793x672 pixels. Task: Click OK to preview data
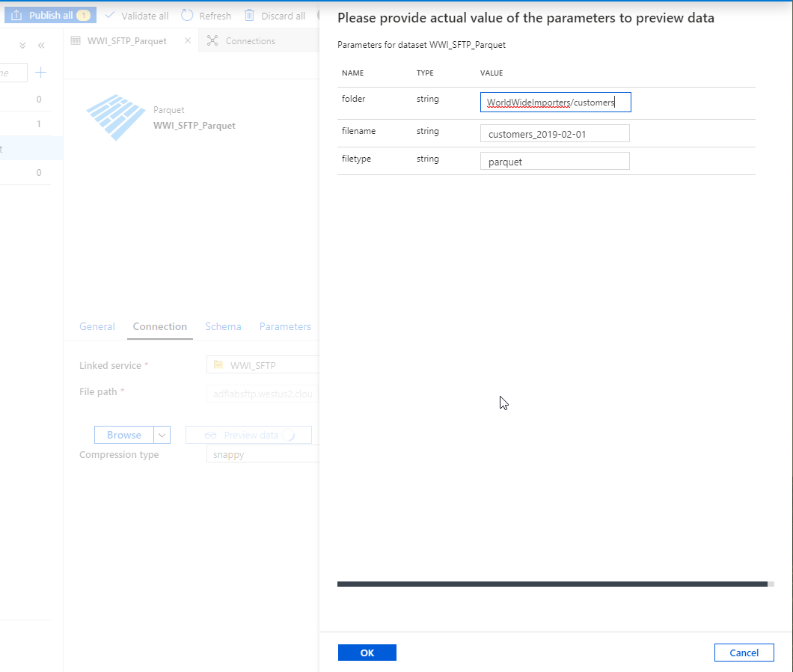pos(367,653)
